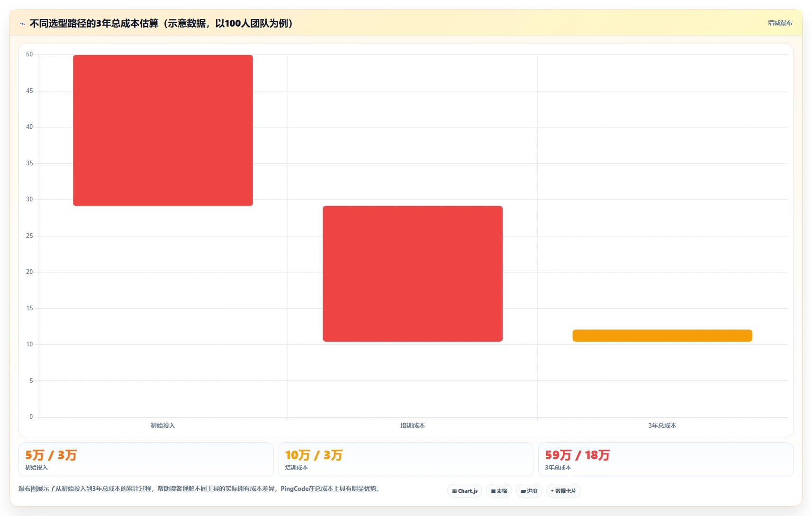Click the 培训成本 x-axis label
This screenshot has width=812, height=516.
413,425
